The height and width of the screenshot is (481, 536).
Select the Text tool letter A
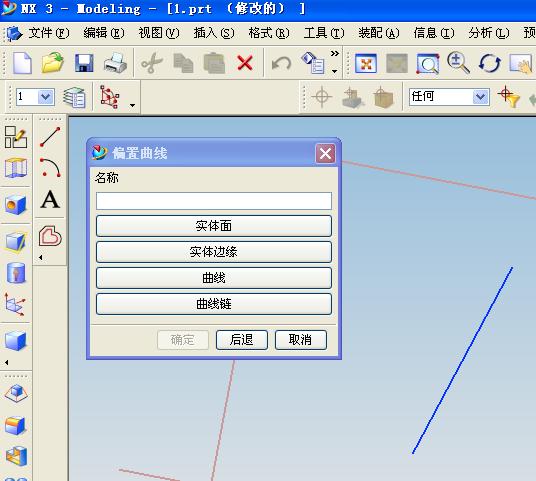point(50,199)
